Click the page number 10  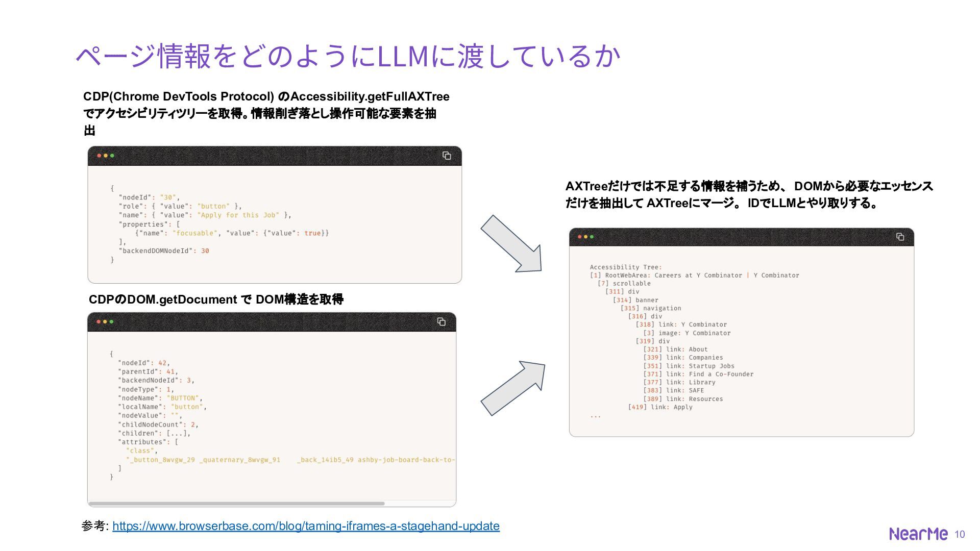click(960, 534)
